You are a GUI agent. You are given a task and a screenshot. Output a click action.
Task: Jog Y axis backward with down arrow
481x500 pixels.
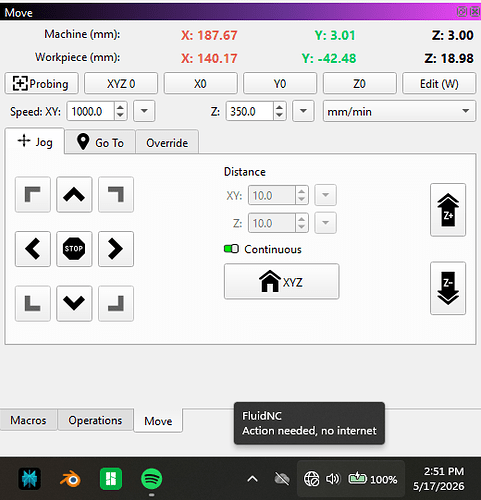(74, 303)
